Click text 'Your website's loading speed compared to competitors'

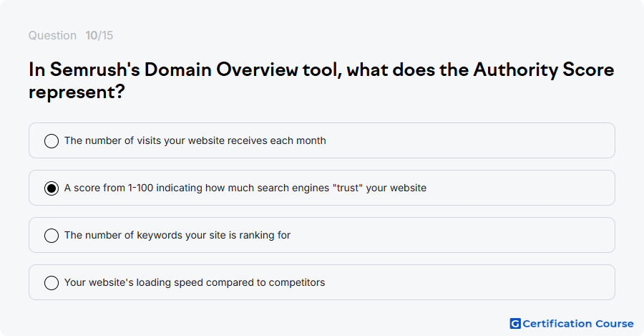[x=195, y=282]
